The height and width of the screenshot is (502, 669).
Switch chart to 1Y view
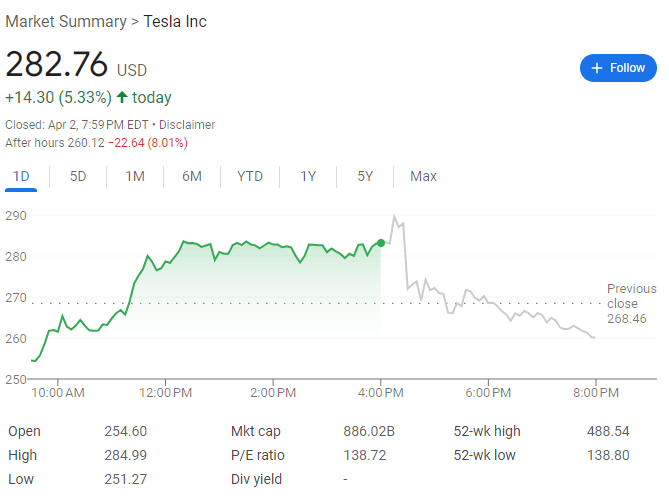308,176
